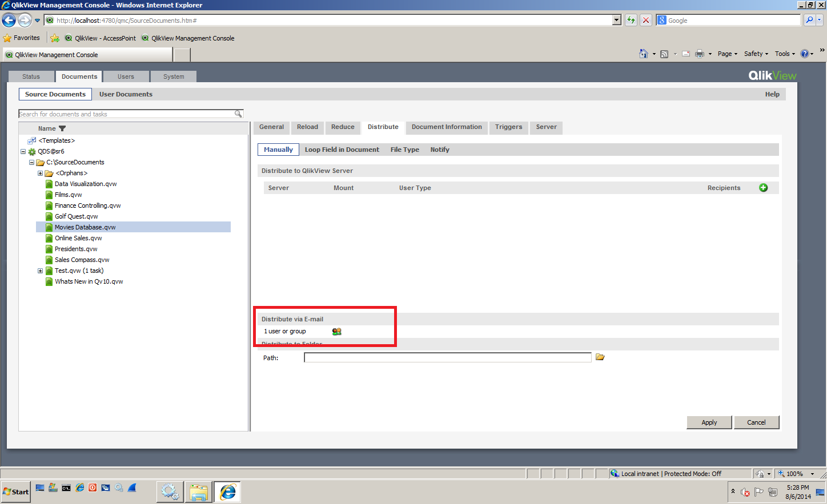Click the muted volume tray icon
Image resolution: width=827 pixels, height=504 pixels.
point(745,492)
